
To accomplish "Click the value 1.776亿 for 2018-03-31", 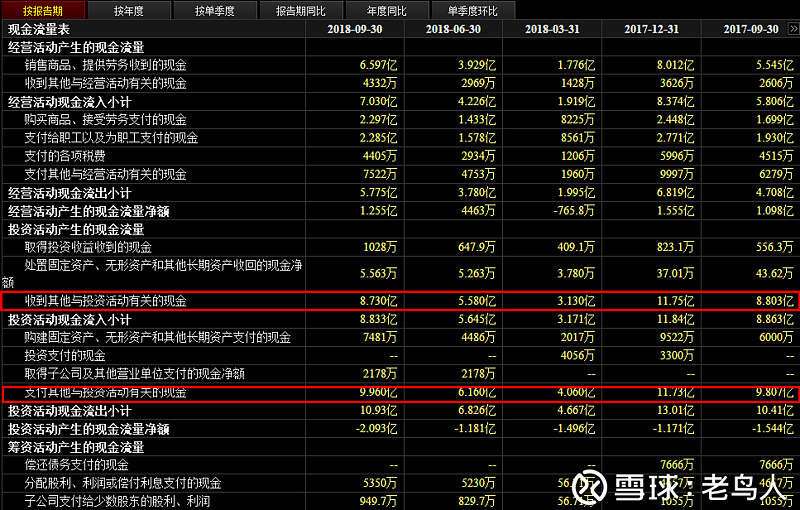I will pyautogui.click(x=576, y=65).
